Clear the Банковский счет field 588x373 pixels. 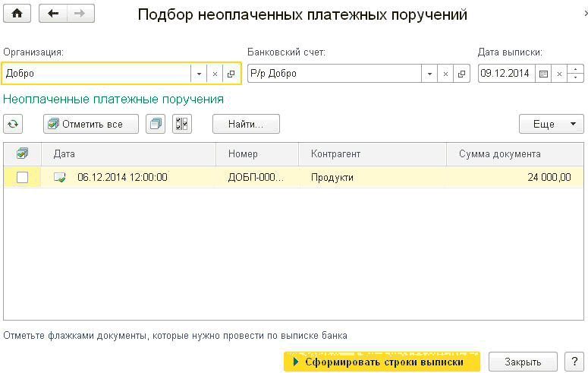[x=445, y=74]
